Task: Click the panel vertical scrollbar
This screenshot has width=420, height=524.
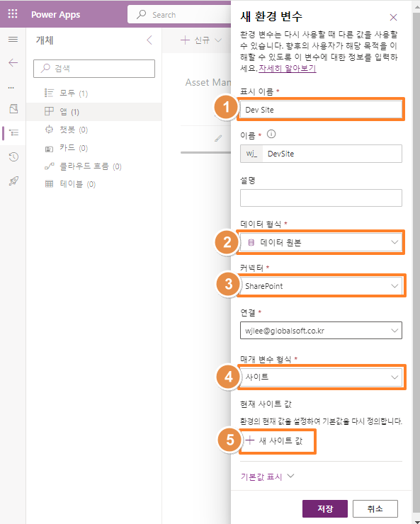Action: (x=416, y=262)
